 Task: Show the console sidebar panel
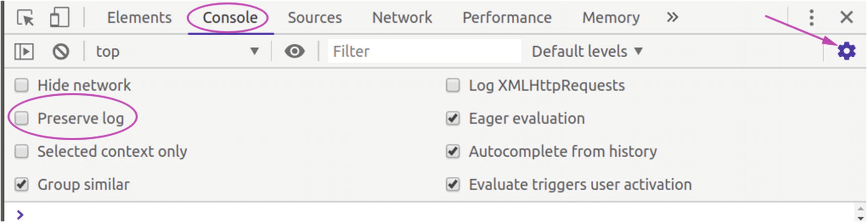[x=24, y=51]
